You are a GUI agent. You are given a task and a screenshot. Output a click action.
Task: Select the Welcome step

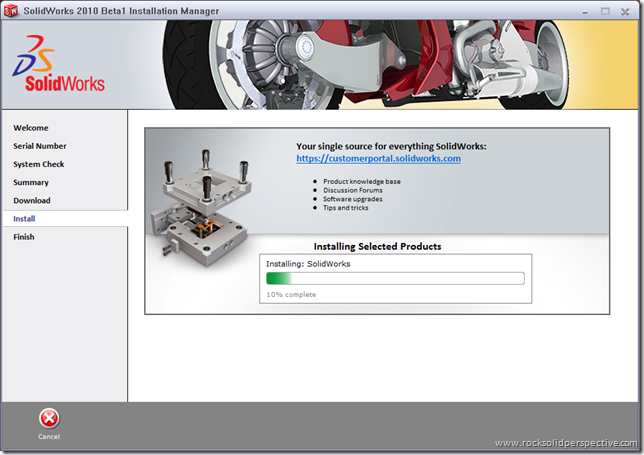coord(31,128)
